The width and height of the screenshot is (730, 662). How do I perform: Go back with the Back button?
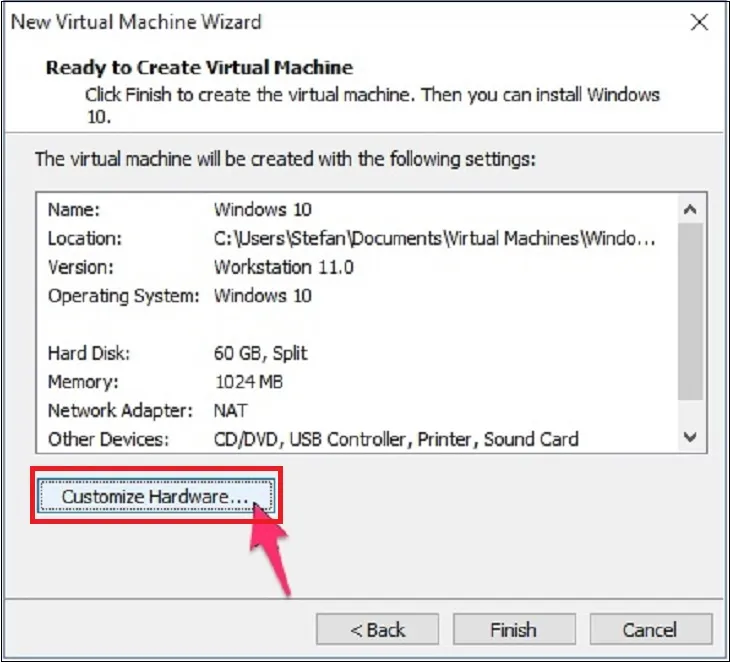[377, 629]
